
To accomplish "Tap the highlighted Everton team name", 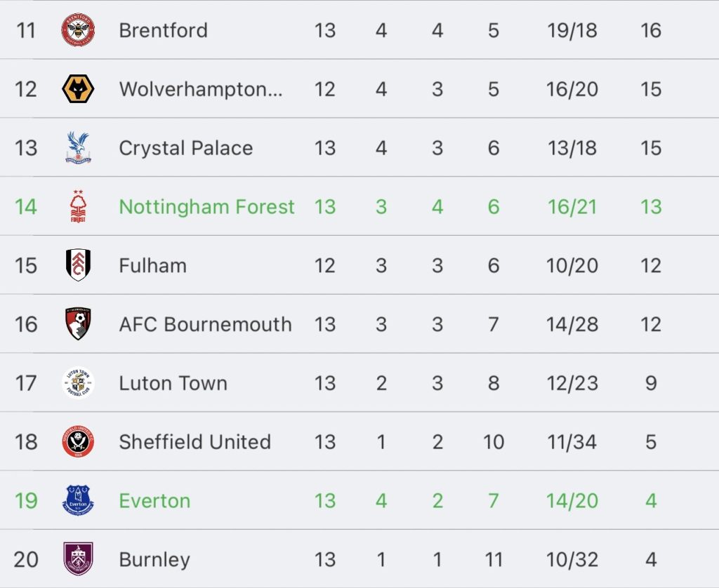I will 154,500.
